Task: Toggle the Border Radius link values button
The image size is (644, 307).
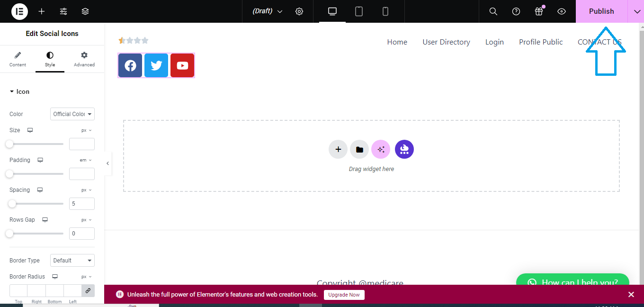Action: pos(88,290)
